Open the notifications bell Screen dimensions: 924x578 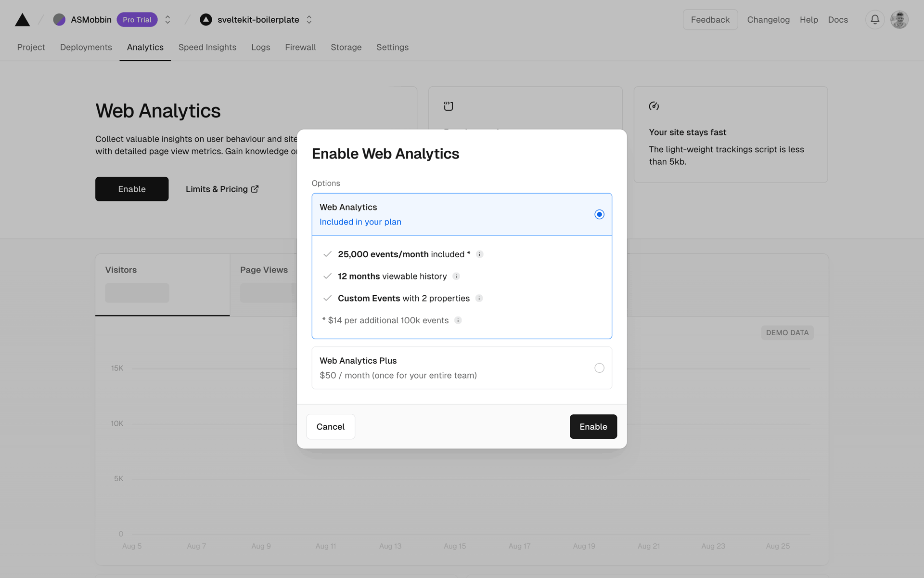pos(875,20)
